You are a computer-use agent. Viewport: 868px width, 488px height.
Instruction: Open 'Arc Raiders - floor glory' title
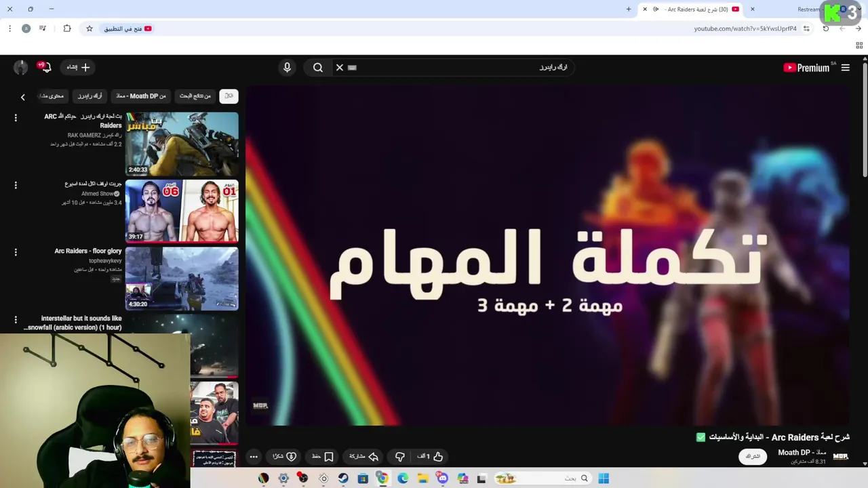click(x=88, y=251)
